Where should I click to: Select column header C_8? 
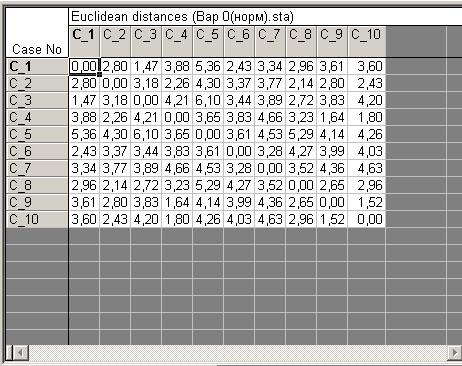[301, 41]
